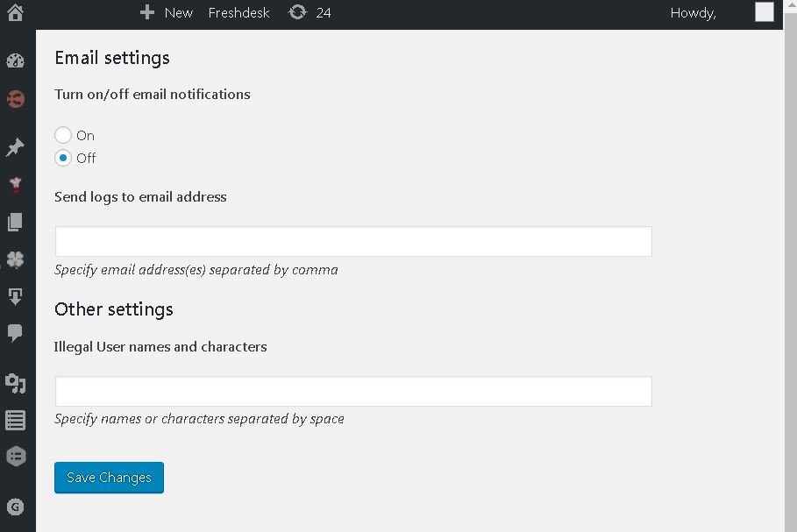This screenshot has width=797, height=532.
Task: Click the hexagon icon in sidebar
Action: [15, 457]
